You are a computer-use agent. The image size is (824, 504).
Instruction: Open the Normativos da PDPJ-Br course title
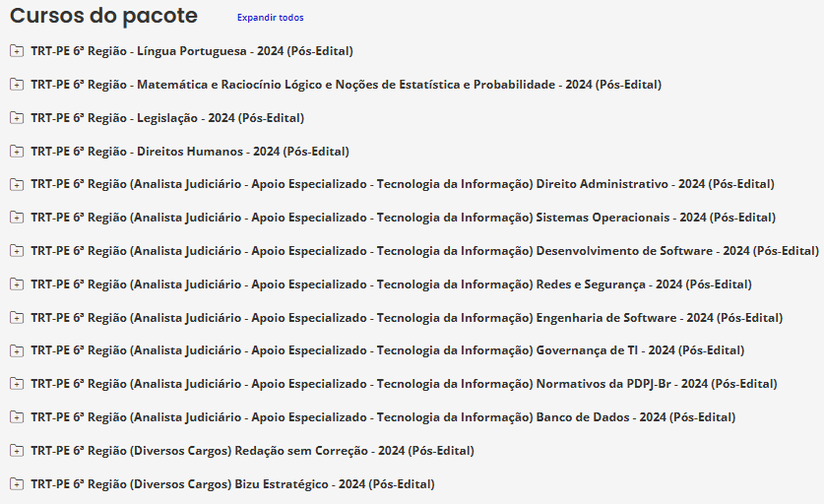click(x=404, y=384)
